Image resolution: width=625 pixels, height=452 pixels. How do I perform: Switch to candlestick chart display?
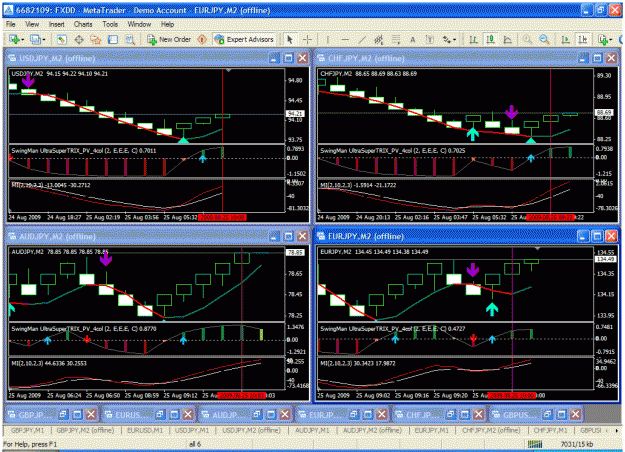(x=491, y=39)
